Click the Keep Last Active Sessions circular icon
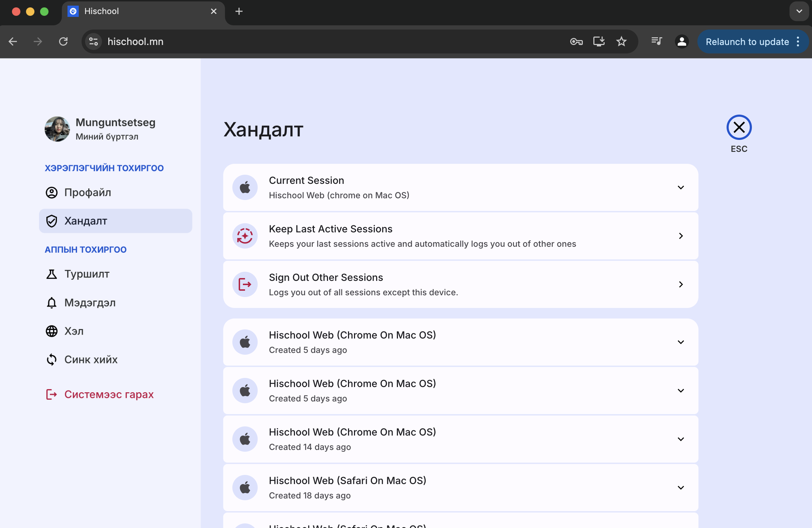Viewport: 812px width, 528px height. coord(245,236)
